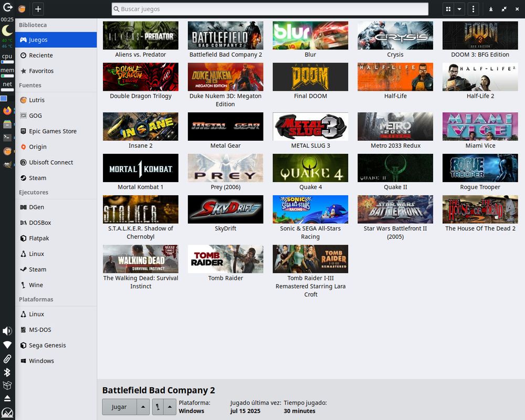The height and width of the screenshot is (420, 525).
Task: Select the Miami Vice cover
Action: [x=480, y=127]
